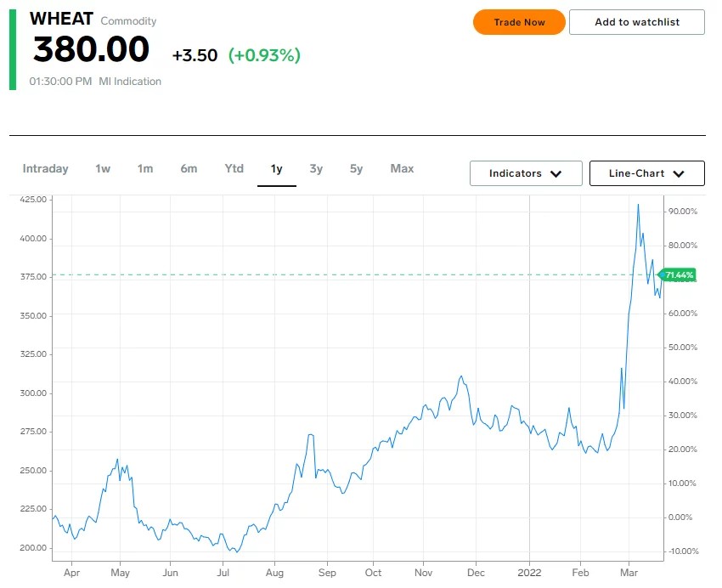Select the 5y time range

tap(357, 168)
